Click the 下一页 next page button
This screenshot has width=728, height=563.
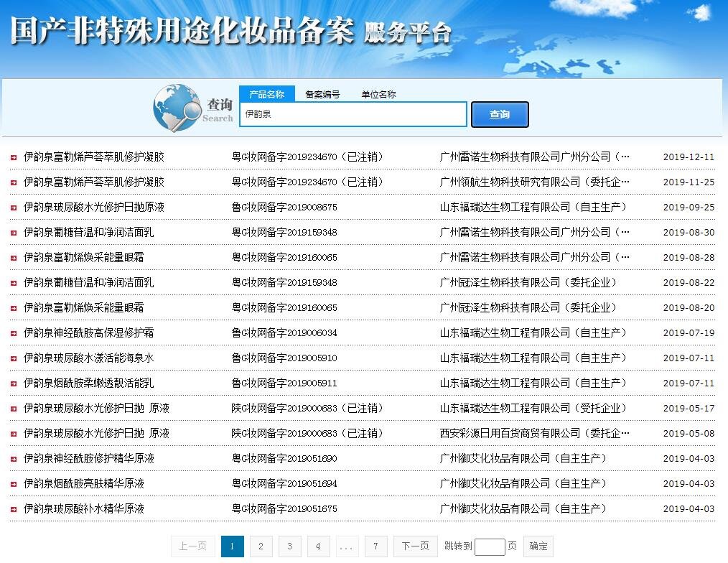[415, 546]
